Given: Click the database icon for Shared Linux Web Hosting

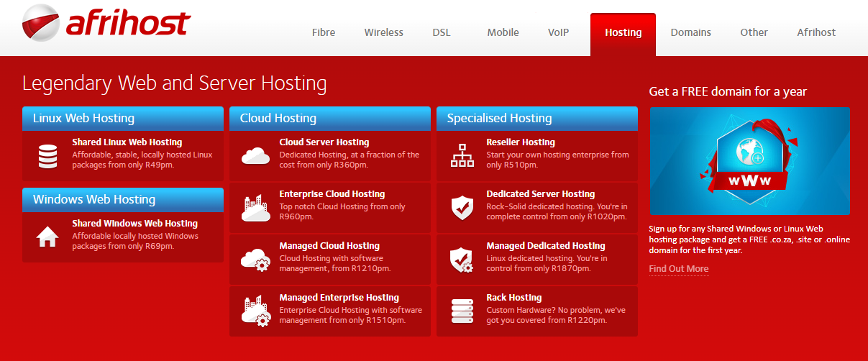Looking at the screenshot, I should point(47,155).
